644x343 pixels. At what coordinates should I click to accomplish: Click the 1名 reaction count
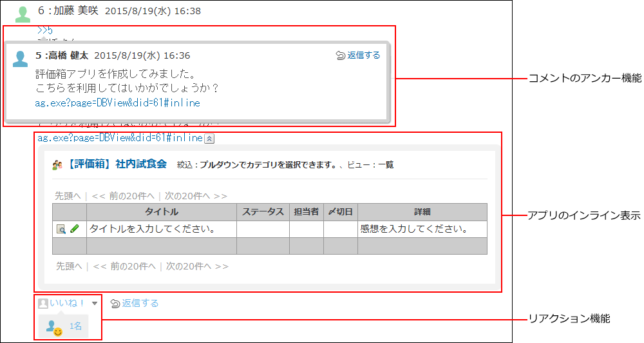point(75,326)
